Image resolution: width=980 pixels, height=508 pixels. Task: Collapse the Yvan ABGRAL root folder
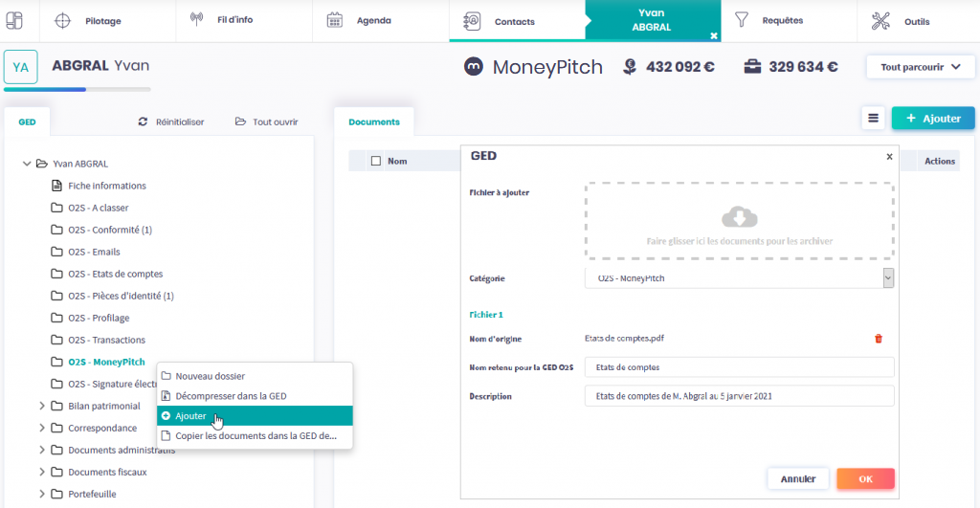[27, 164]
